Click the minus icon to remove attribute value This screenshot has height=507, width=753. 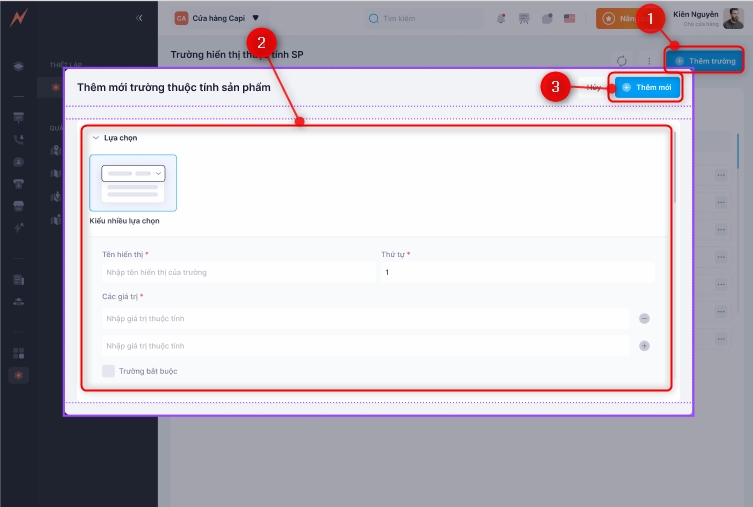(x=644, y=319)
